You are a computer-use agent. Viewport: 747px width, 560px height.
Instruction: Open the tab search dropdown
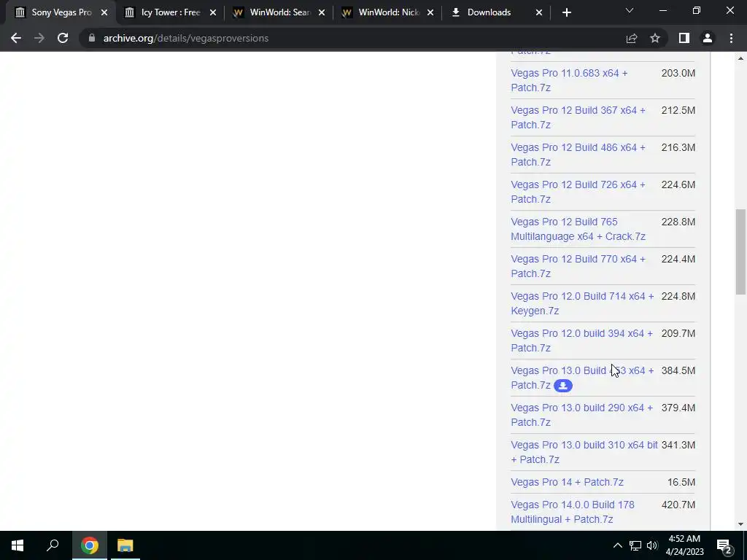pyautogui.click(x=630, y=10)
